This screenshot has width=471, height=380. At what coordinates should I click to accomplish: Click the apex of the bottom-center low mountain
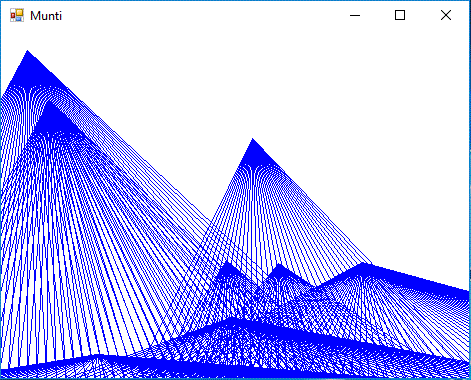pyautogui.click(x=233, y=318)
